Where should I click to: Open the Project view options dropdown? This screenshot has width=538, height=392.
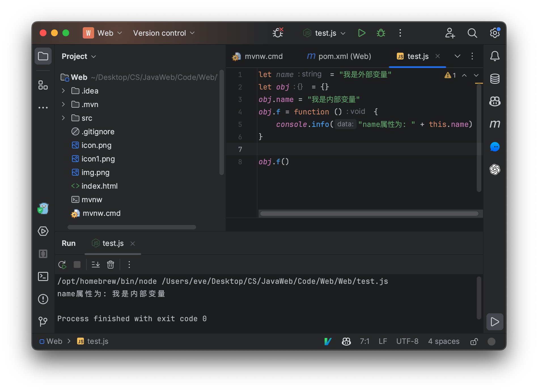pyautogui.click(x=79, y=56)
